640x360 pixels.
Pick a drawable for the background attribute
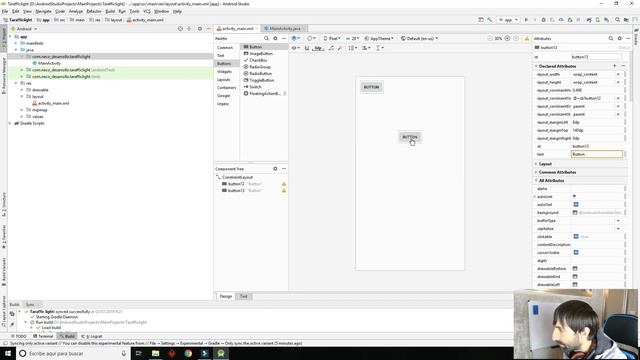pyautogui.click(x=575, y=213)
